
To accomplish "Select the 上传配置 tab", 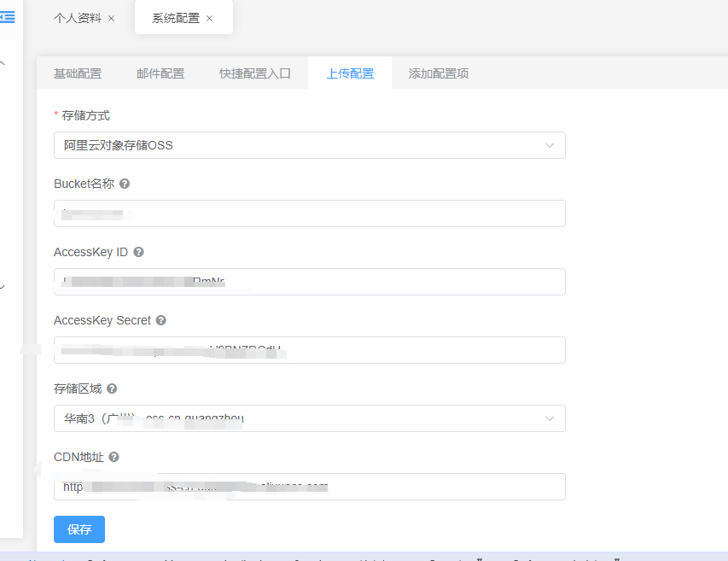I will click(x=350, y=73).
